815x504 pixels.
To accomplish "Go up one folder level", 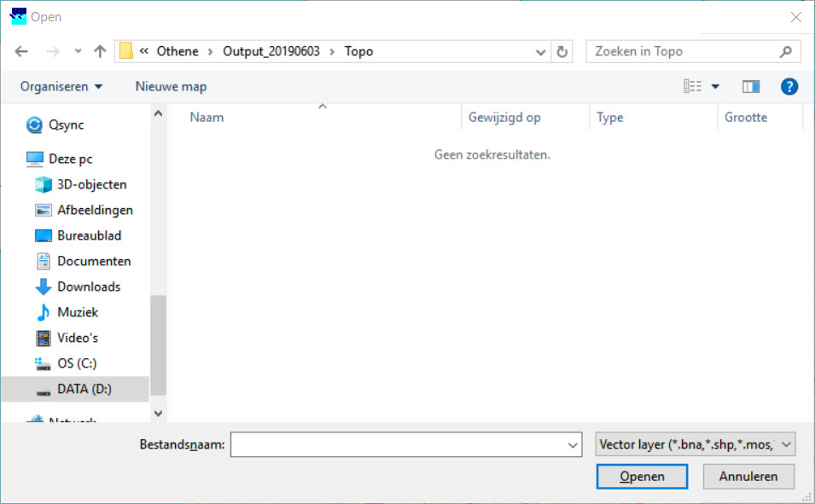I will click(x=100, y=52).
